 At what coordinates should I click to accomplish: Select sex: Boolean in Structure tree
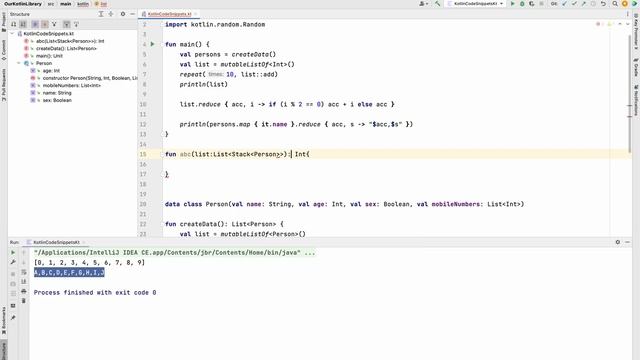(57, 100)
